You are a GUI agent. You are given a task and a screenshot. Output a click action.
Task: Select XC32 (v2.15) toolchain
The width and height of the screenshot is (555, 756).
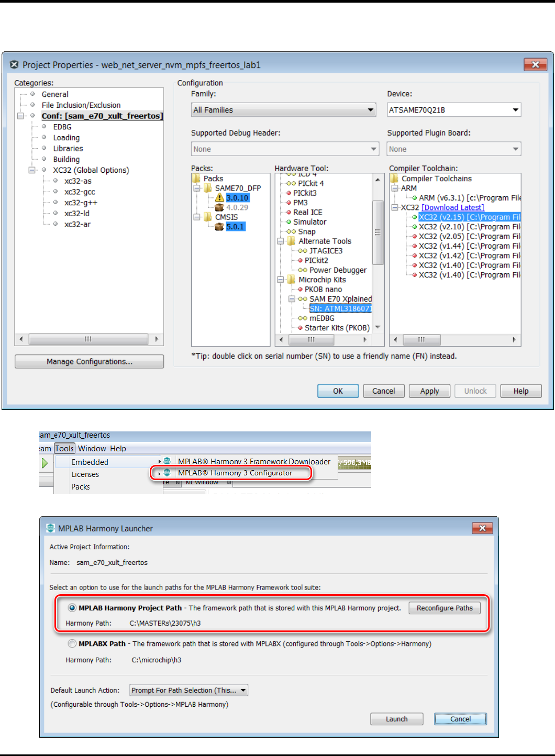[x=470, y=217]
